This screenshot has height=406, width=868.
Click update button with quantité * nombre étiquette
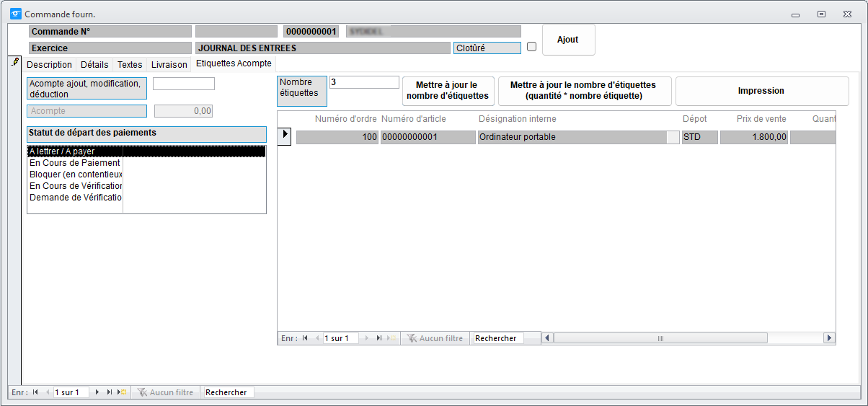pos(583,91)
